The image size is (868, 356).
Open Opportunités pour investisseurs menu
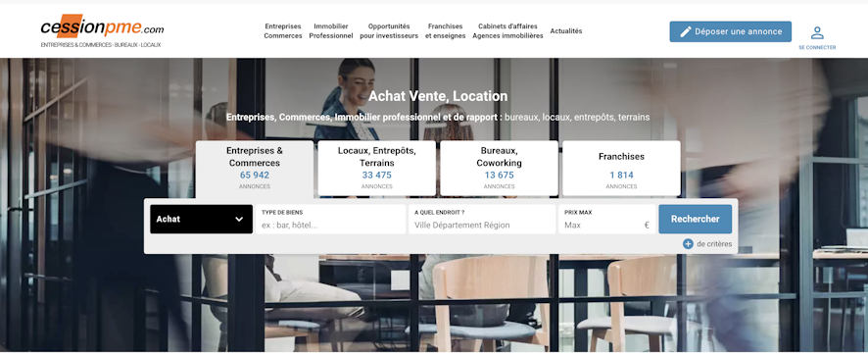click(389, 31)
